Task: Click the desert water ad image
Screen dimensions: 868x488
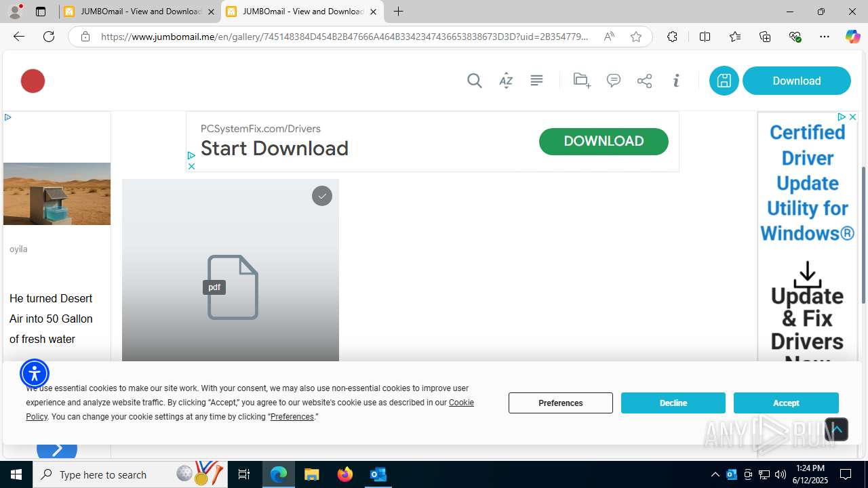Action: pos(57,194)
